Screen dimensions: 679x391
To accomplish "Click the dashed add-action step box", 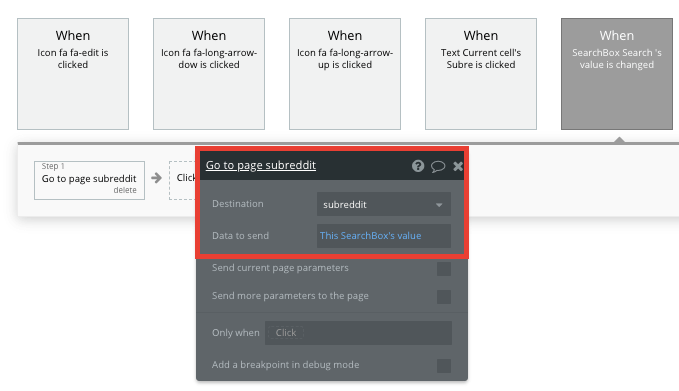I will point(182,181).
